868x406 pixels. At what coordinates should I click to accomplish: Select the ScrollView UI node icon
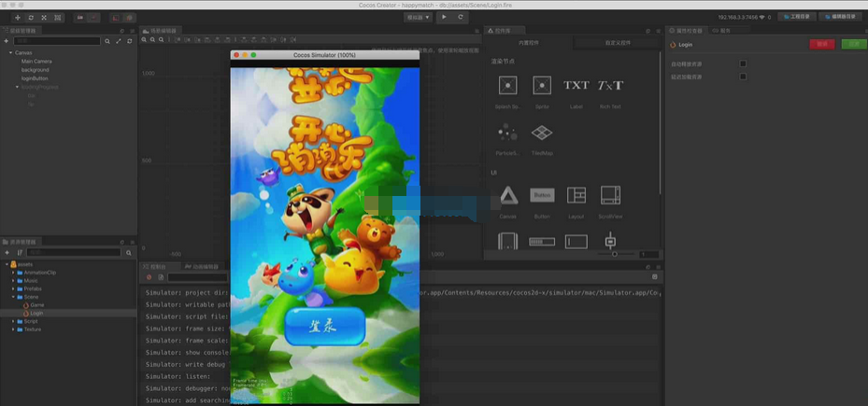(x=610, y=195)
